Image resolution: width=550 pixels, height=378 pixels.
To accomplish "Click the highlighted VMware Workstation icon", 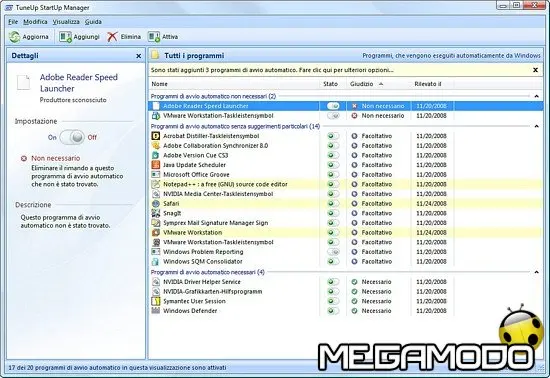I will point(156,232).
